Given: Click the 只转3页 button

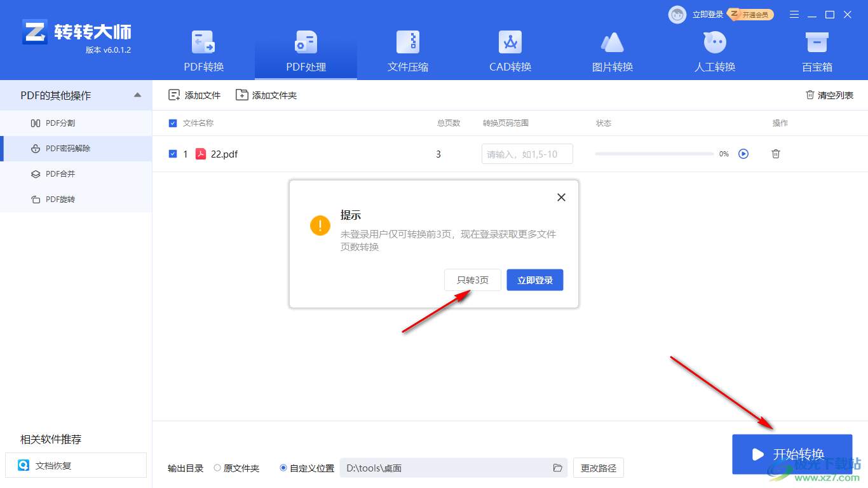Looking at the screenshot, I should pyautogui.click(x=473, y=280).
